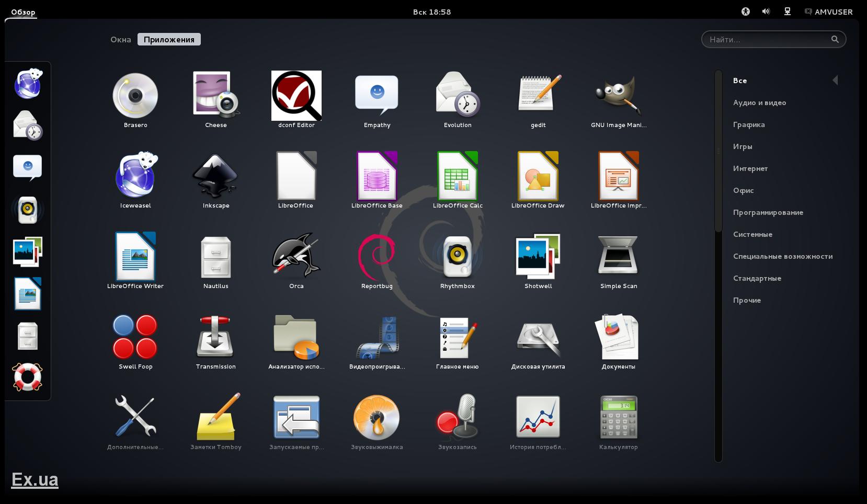
Task: Switch to the Окна tab
Action: 121,39
